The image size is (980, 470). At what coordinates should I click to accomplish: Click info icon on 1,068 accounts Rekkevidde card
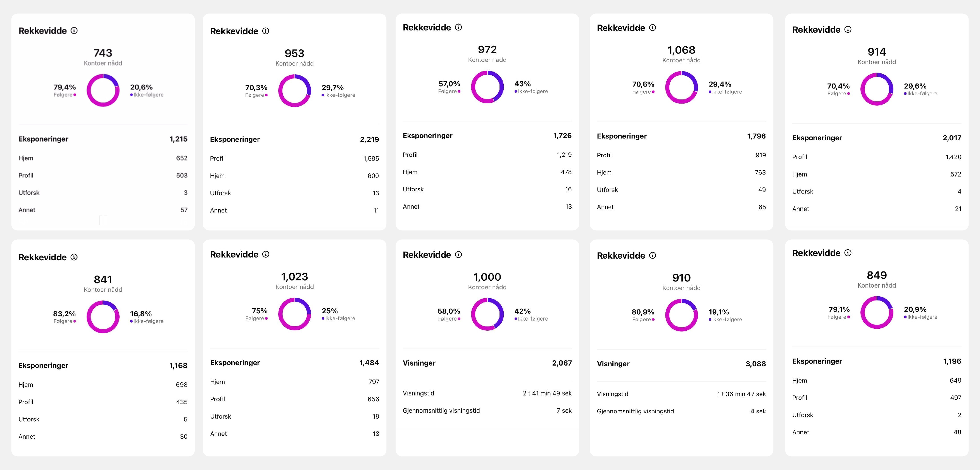pyautogui.click(x=652, y=27)
